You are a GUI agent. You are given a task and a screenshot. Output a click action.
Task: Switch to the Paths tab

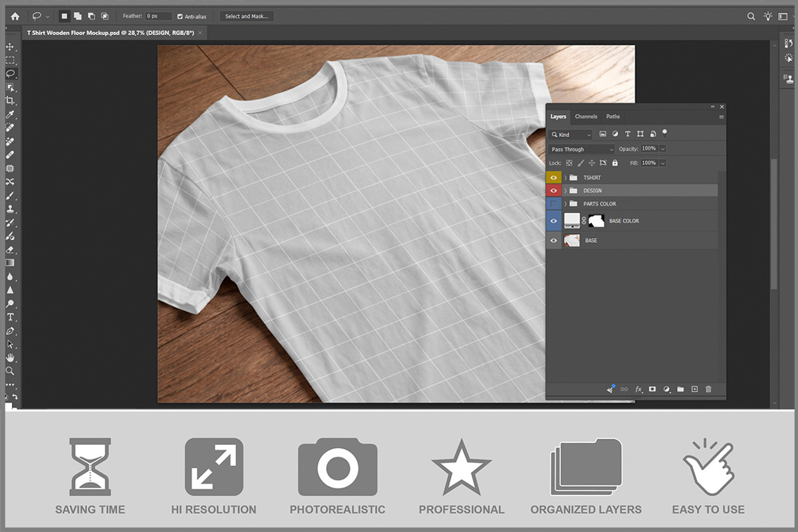coord(612,116)
